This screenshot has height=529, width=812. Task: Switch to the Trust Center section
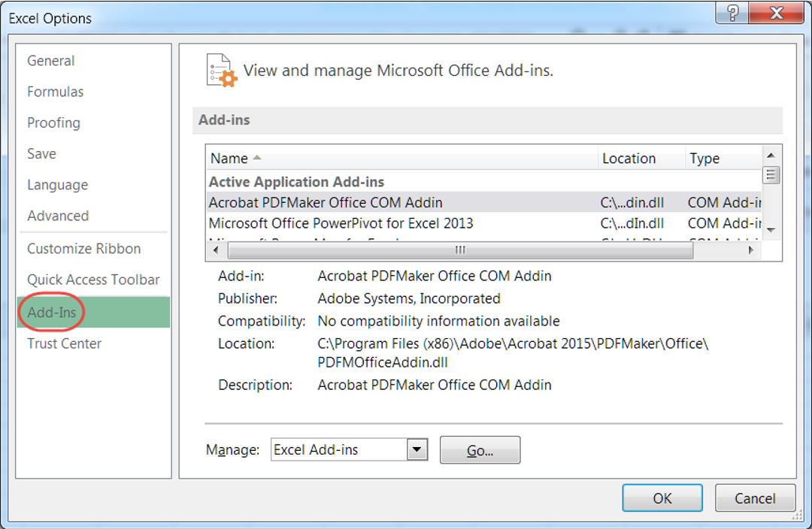pos(64,343)
